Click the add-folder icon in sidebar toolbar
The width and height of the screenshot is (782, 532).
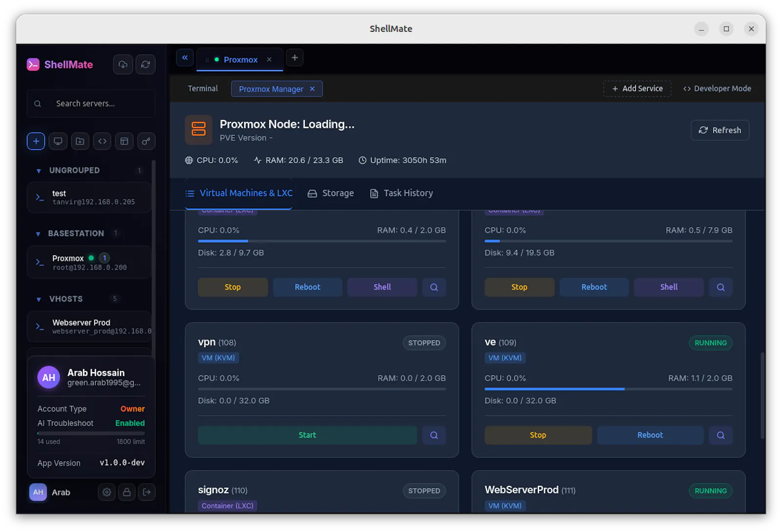pyautogui.click(x=80, y=141)
